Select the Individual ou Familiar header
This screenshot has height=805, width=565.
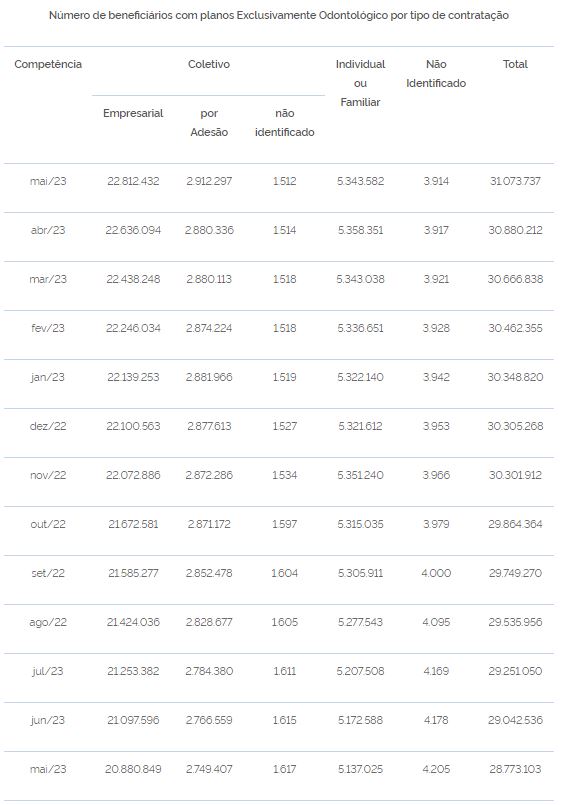pyautogui.click(x=360, y=83)
